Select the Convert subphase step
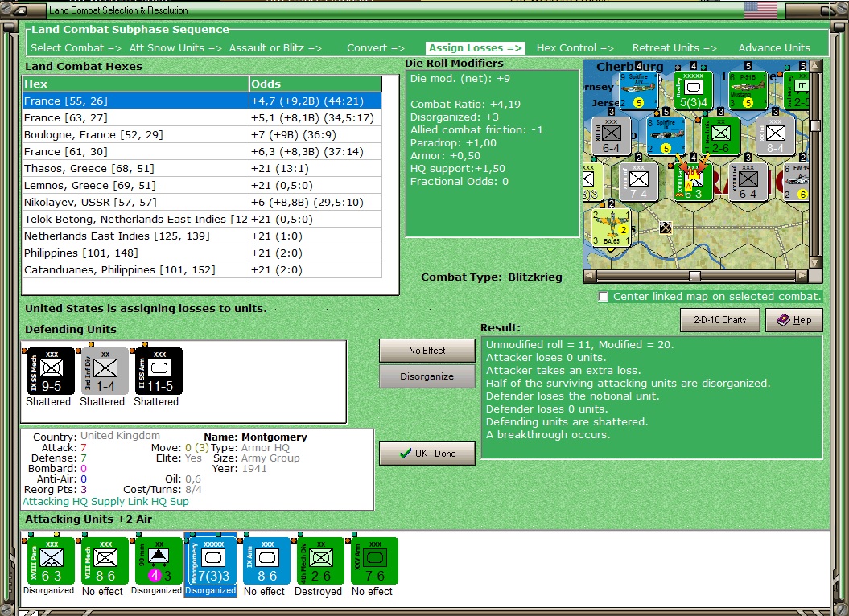 [376, 47]
